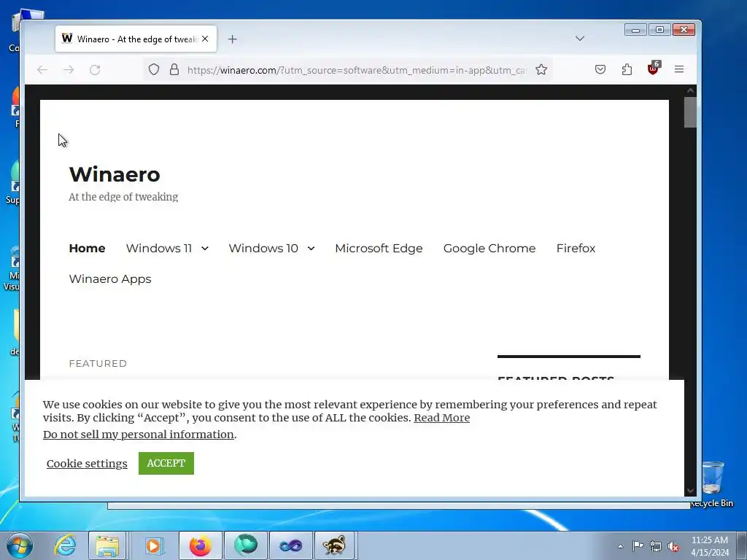Open the Windows 10 menu item

point(263,248)
